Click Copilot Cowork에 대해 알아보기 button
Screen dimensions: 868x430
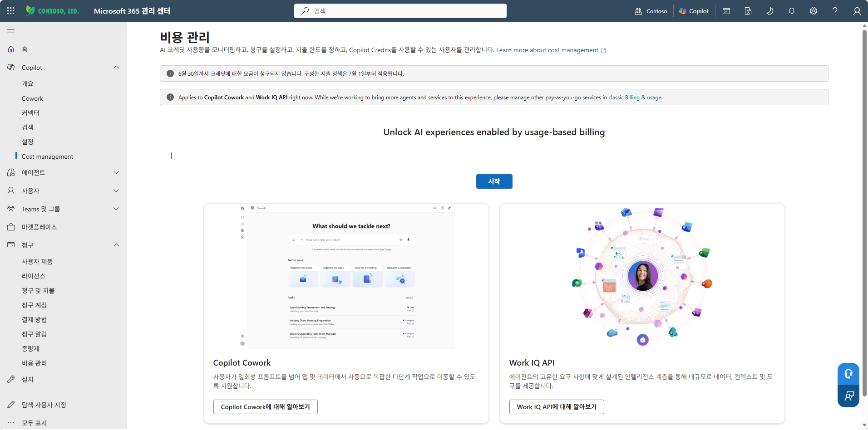click(265, 407)
